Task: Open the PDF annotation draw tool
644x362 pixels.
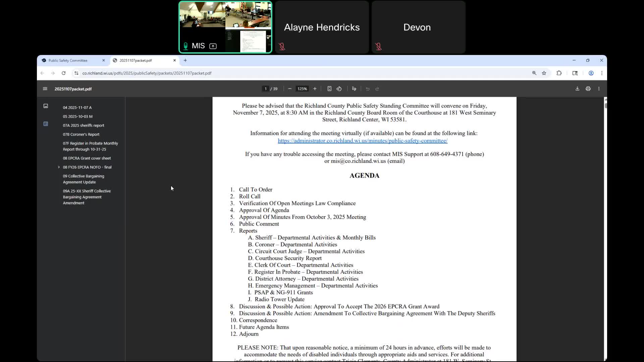Action: pyautogui.click(x=354, y=89)
